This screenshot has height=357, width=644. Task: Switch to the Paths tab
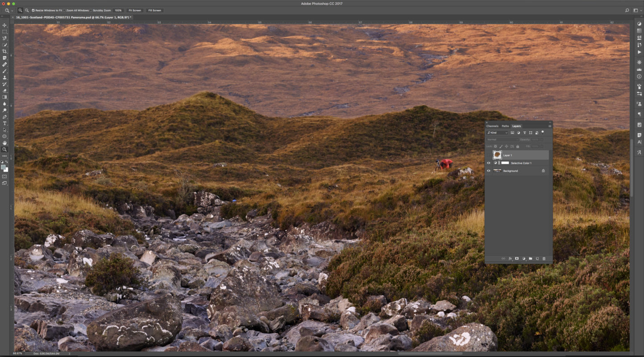coord(505,126)
